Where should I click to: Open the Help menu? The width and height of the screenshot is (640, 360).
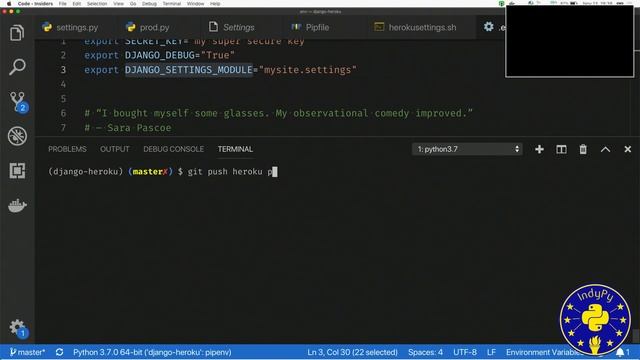215,4
